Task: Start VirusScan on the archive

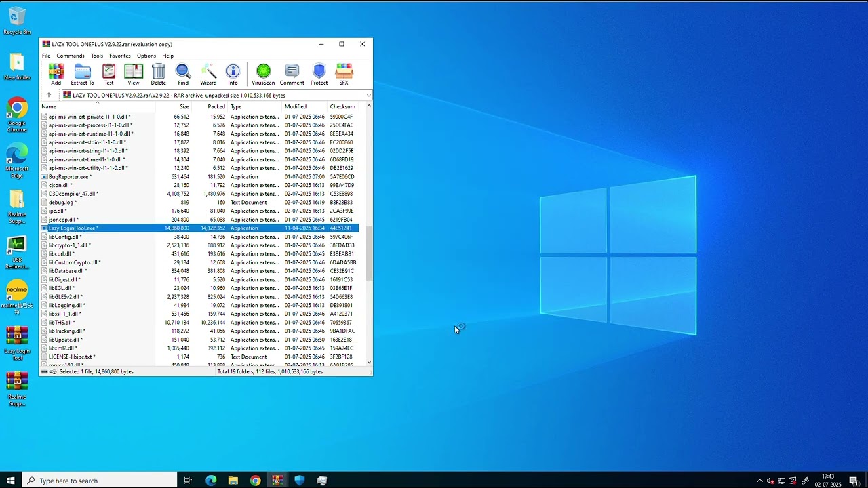Action: (263, 75)
